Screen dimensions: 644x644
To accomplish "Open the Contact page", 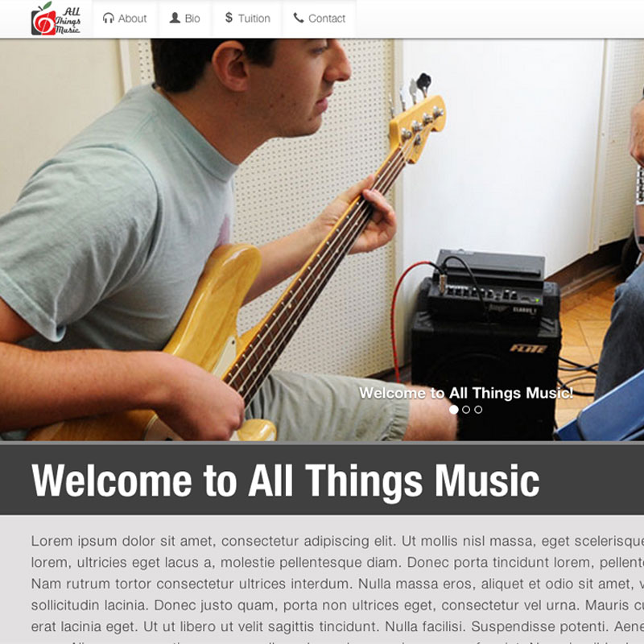I will [320, 19].
